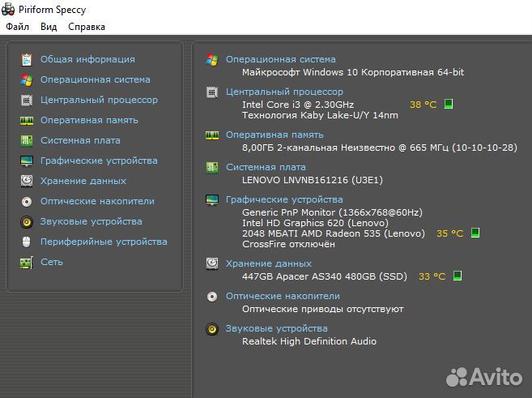
Task: Select Сеть in the sidebar
Action: 52,262
